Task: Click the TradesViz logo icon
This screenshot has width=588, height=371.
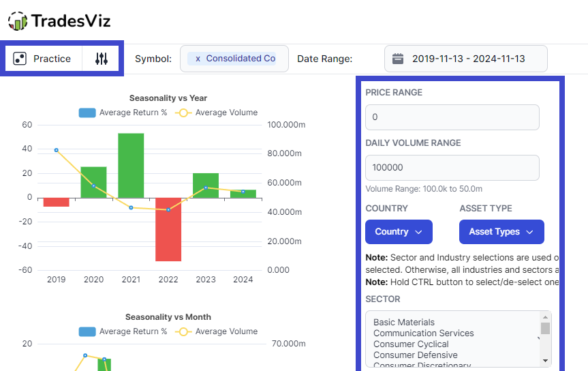Action: (x=18, y=21)
